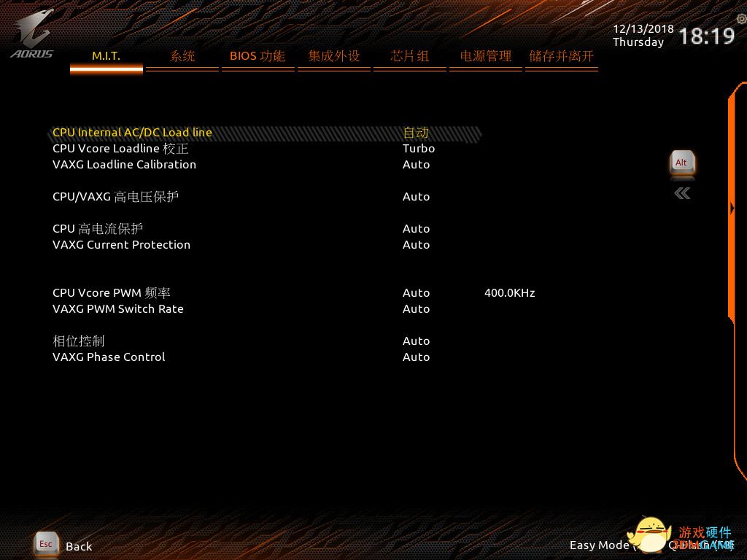Click the 400.0KHz frequency value
747x560 pixels.
[x=510, y=293]
